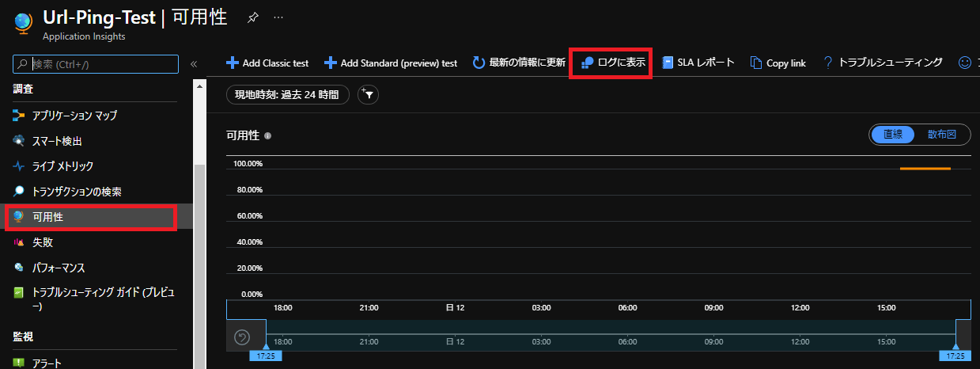Click Add Classic test
Screen dimensions: 980x369
coord(267,63)
